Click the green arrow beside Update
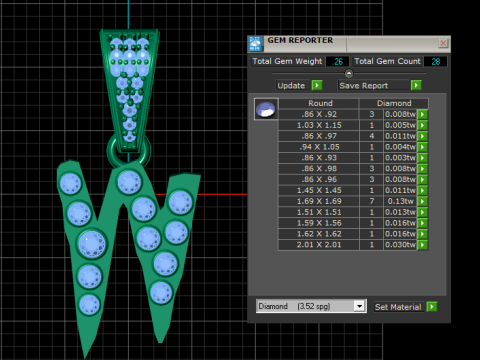 coord(317,85)
